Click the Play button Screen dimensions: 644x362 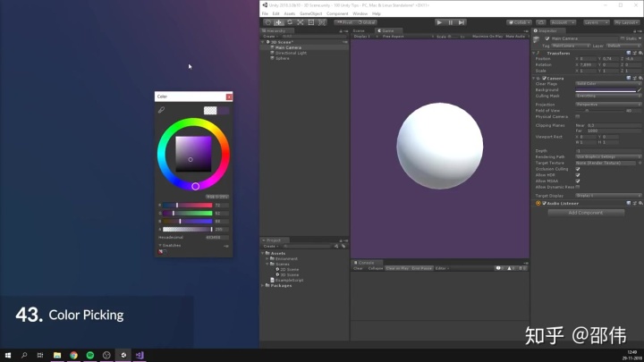pos(439,22)
